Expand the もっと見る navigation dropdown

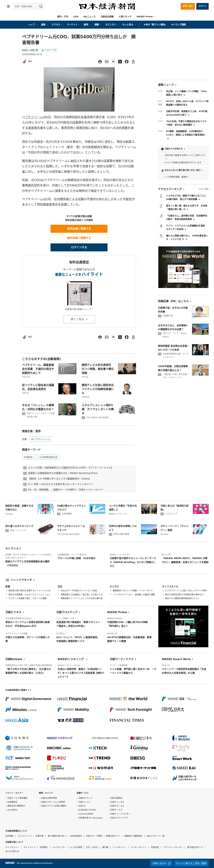pos(129,25)
